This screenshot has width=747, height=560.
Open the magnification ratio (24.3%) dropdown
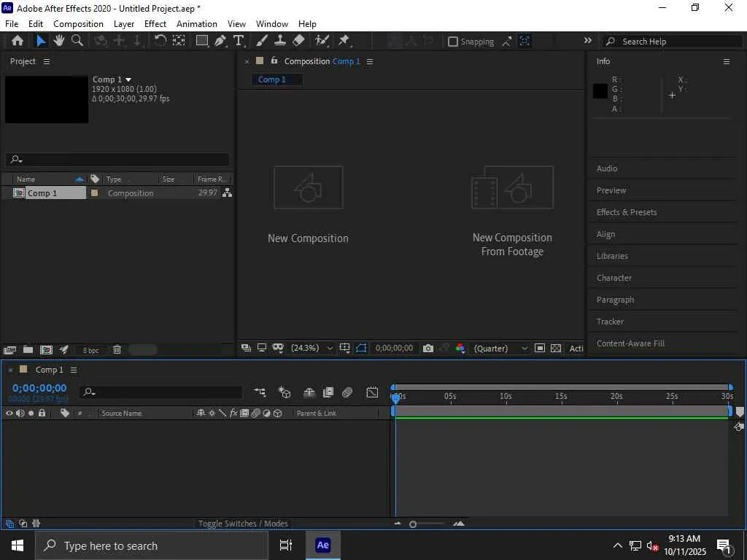[312, 348]
